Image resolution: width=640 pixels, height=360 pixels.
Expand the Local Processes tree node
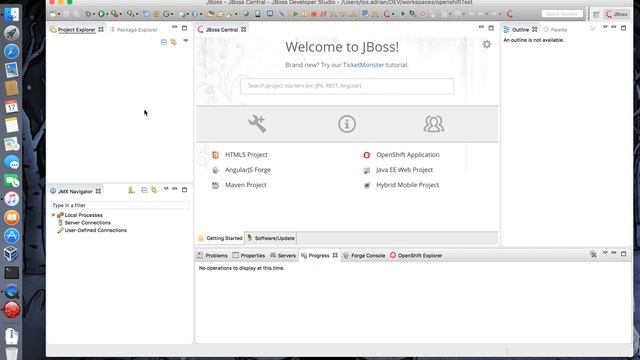[x=53, y=215]
